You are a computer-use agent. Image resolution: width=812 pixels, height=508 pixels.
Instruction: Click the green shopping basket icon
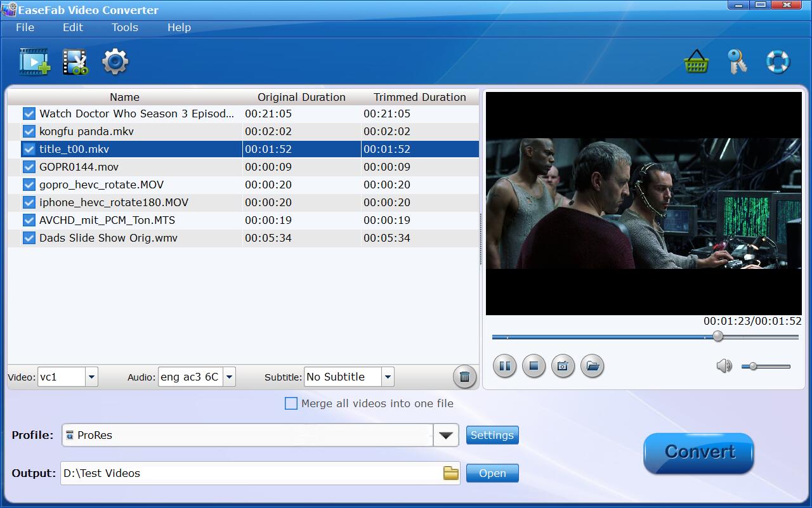tap(696, 62)
